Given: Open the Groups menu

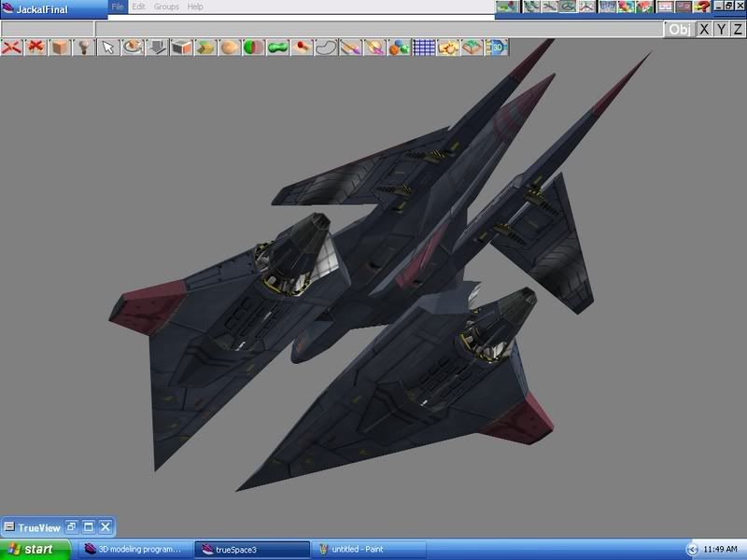Looking at the screenshot, I should click(166, 7).
